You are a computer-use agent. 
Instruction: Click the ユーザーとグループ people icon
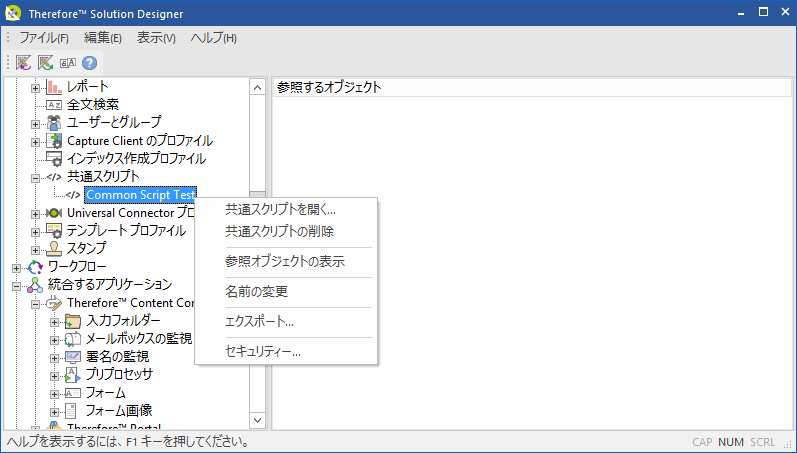(x=54, y=123)
